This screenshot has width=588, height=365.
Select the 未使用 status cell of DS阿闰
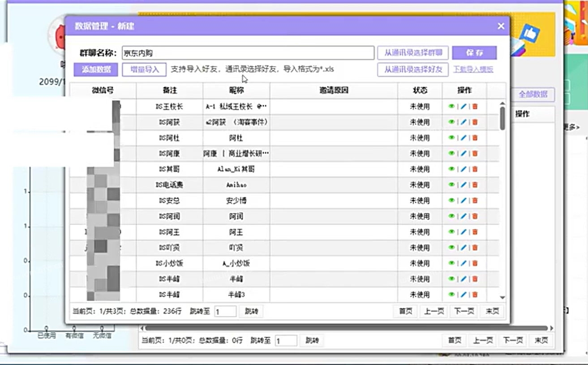420,216
